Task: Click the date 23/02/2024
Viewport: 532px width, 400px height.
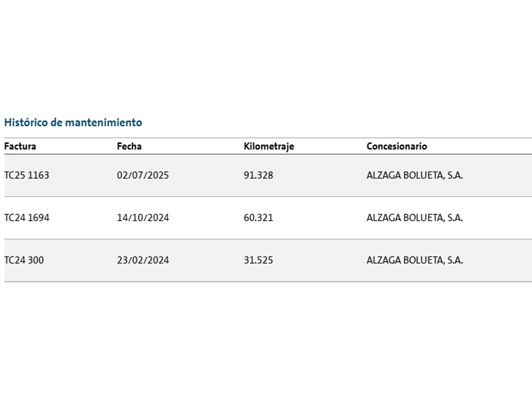Action: 143,260
